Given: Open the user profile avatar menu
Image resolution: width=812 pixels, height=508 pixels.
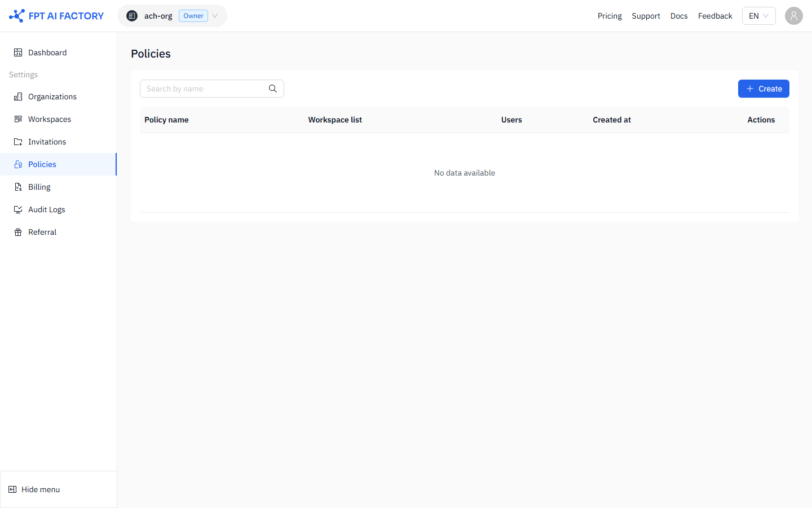Looking at the screenshot, I should click(794, 16).
